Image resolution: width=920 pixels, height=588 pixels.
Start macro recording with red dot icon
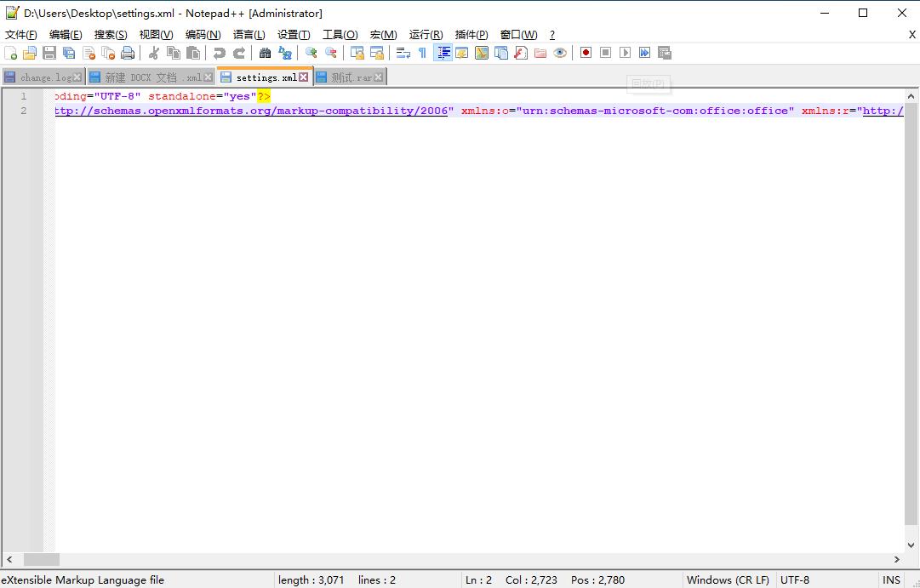(x=586, y=53)
